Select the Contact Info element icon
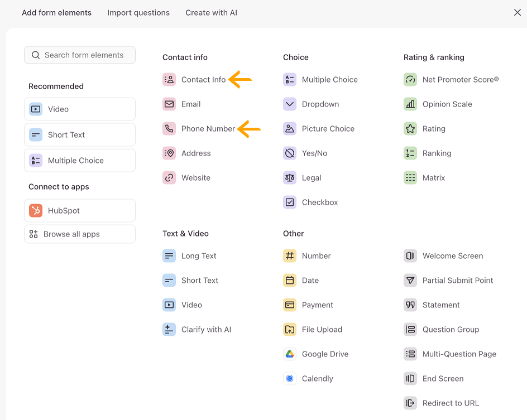 169,80
